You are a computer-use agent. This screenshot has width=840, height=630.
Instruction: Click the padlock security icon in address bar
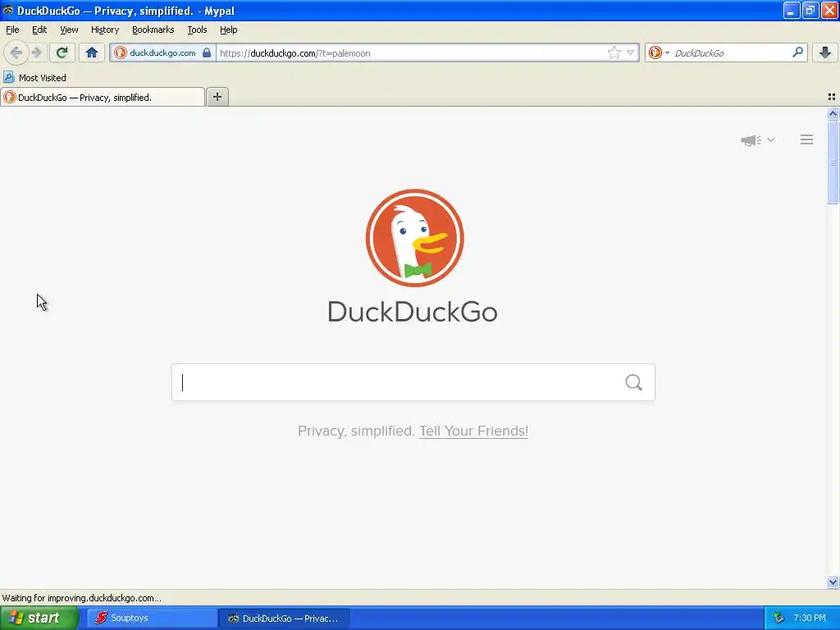(x=206, y=52)
